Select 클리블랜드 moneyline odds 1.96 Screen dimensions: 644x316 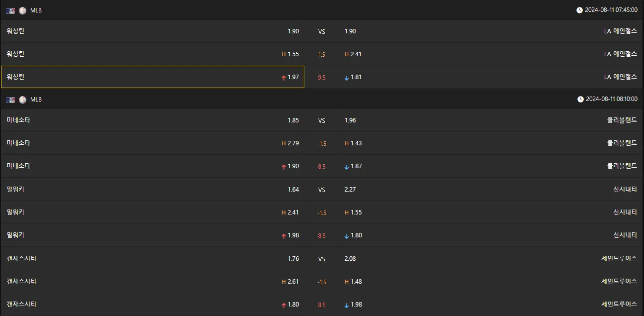coord(491,120)
